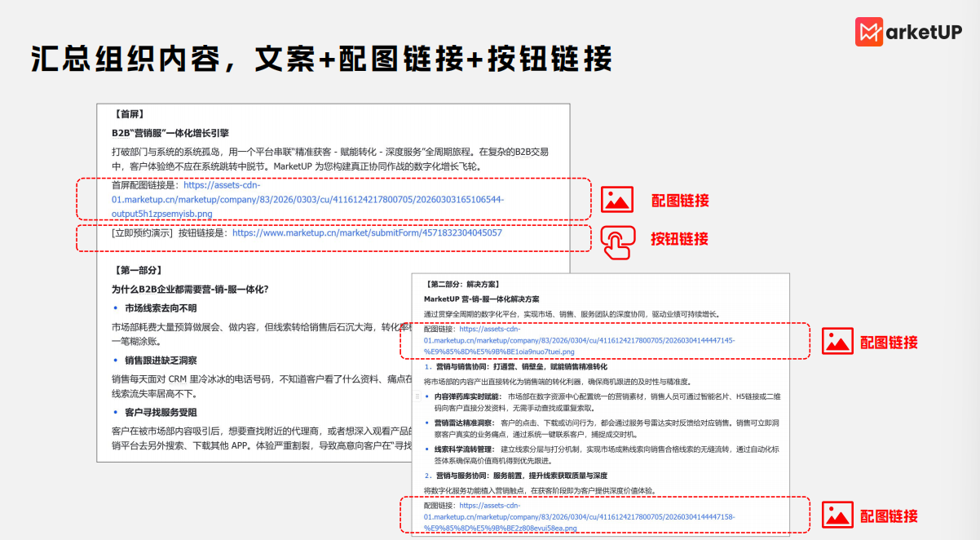Select the bottom-right 配图链接 image icon
Image resolution: width=980 pixels, height=540 pixels.
tap(838, 515)
